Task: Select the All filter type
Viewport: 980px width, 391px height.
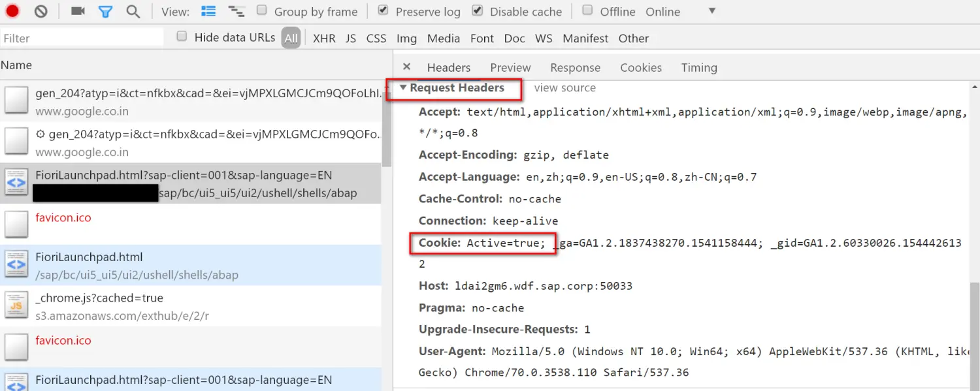Action: pyautogui.click(x=291, y=38)
